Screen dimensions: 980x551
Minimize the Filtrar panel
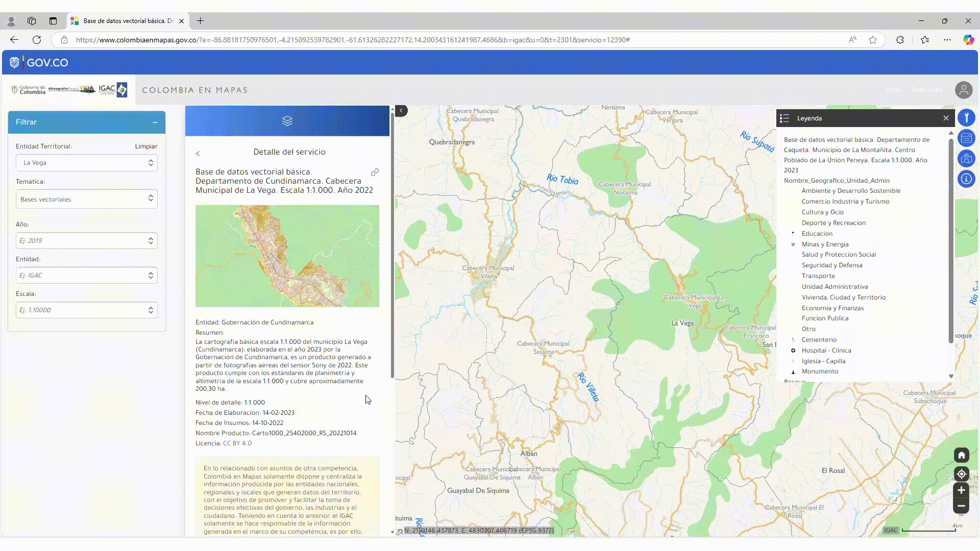155,122
